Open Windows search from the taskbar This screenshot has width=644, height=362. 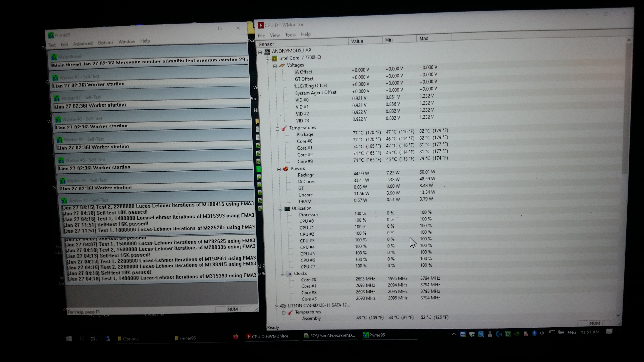tap(81, 338)
